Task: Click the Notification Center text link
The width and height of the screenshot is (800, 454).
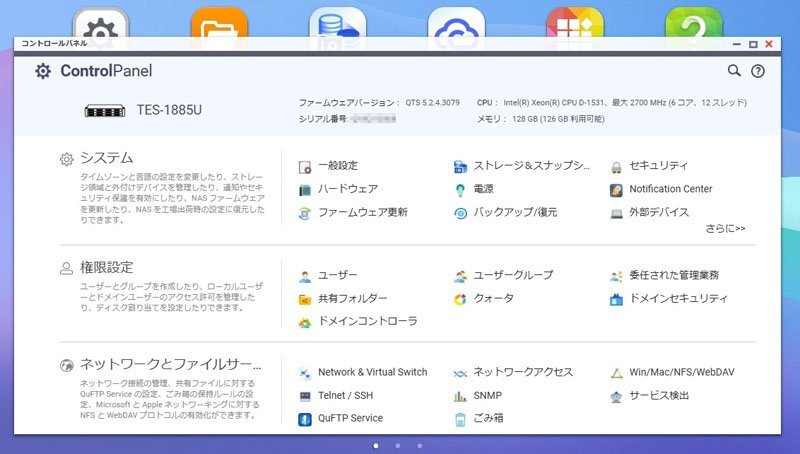Action: pyautogui.click(x=670, y=189)
